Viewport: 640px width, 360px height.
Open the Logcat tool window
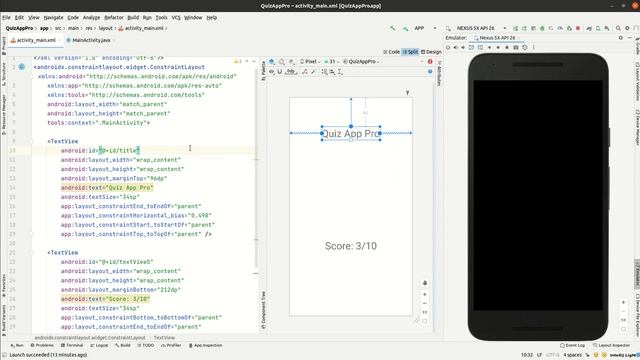pos(99,345)
